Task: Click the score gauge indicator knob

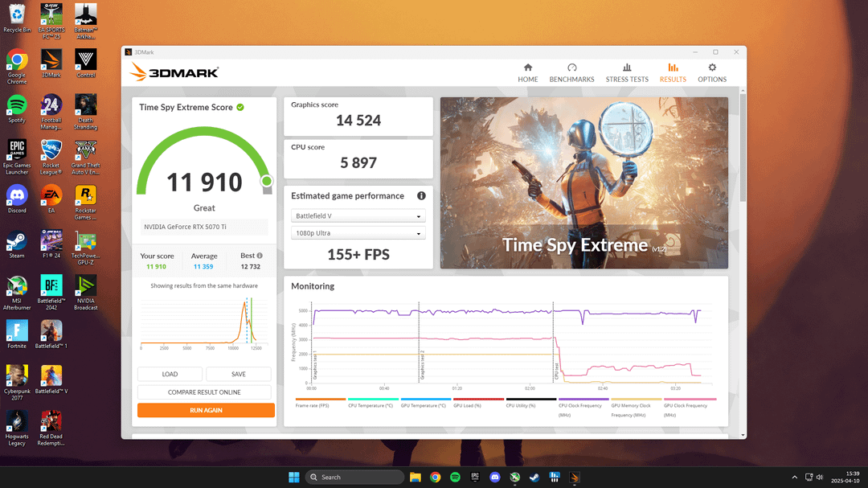Action: (267, 181)
